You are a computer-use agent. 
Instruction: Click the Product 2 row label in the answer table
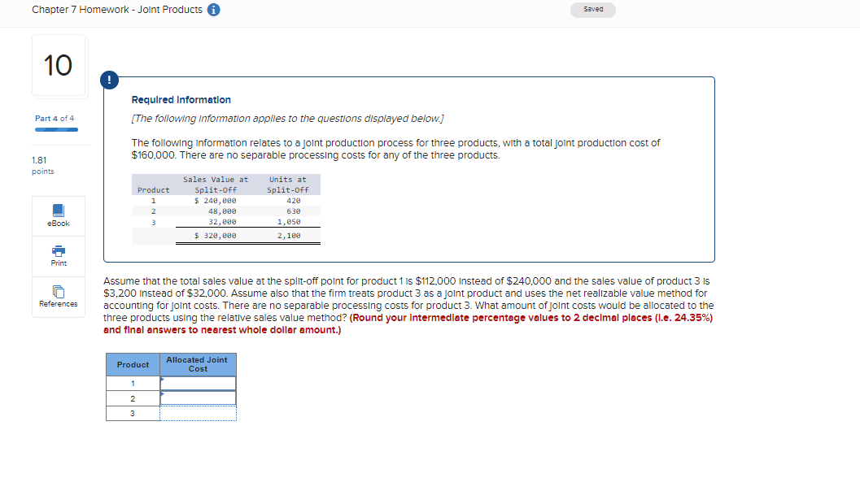(133, 398)
